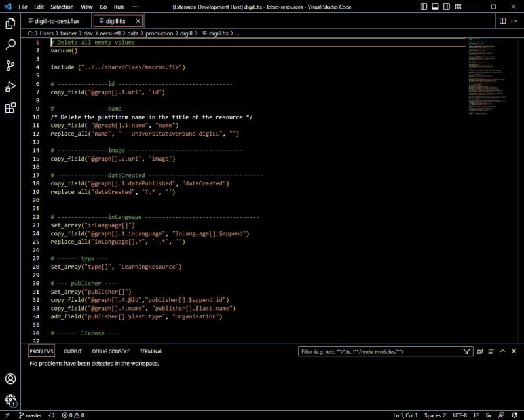This screenshot has width=524, height=420.
Task: Select the Source Control icon
Action: point(9,65)
